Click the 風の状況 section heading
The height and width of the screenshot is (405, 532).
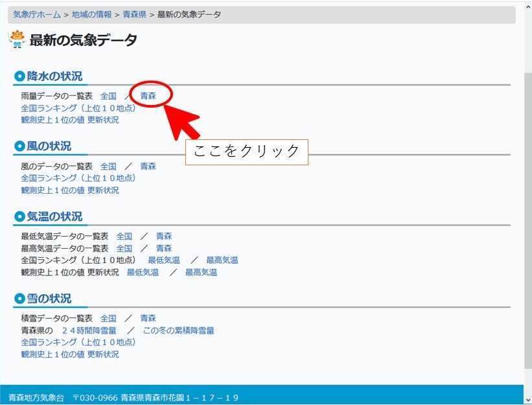coord(49,146)
